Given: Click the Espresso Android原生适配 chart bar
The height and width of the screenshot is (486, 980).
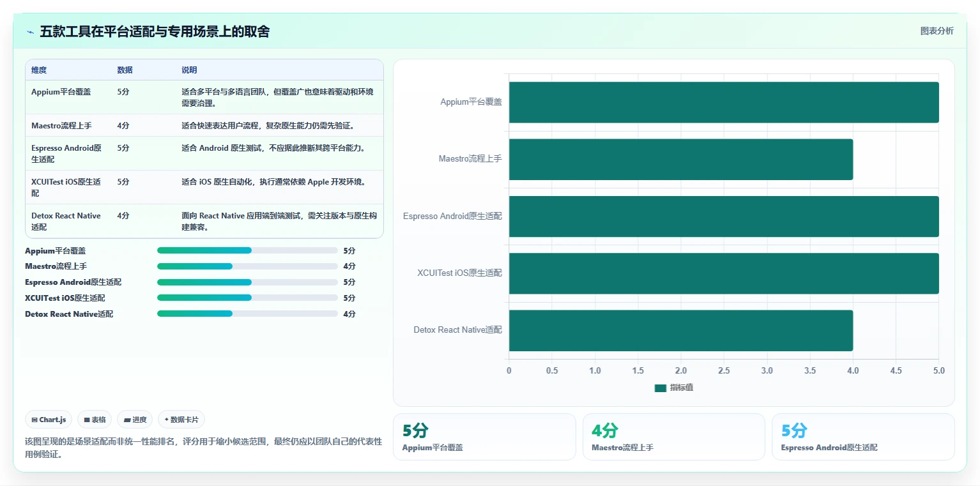Looking at the screenshot, I should point(724,216).
